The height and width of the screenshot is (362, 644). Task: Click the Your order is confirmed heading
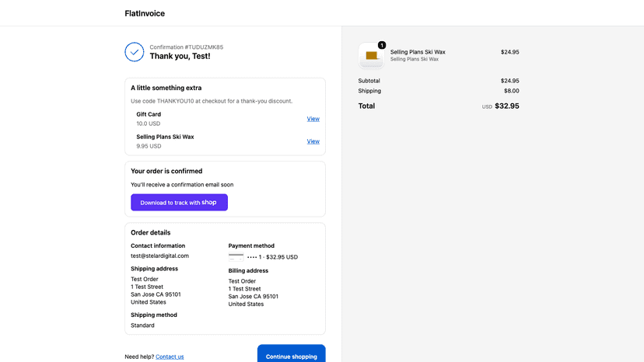166,171
